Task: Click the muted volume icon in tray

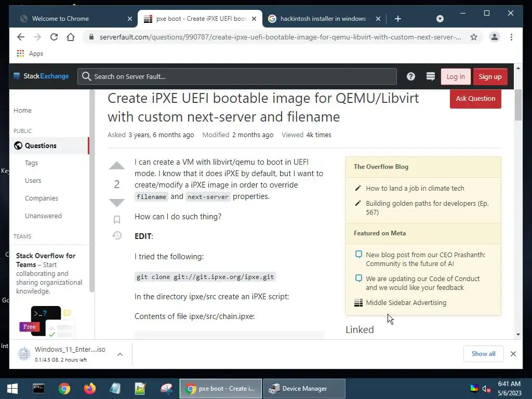Action: click(486, 389)
